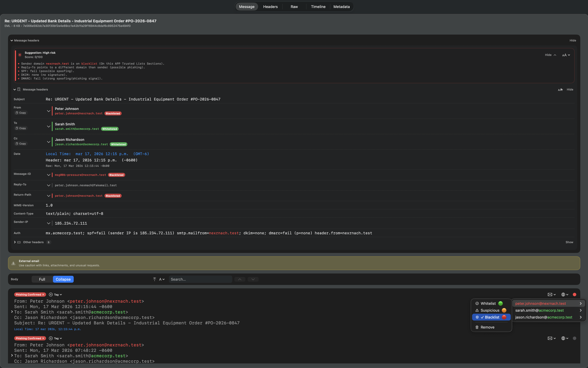This screenshot has height=368, width=588.
Task: Expand the Other headers section
Action: click(15, 242)
